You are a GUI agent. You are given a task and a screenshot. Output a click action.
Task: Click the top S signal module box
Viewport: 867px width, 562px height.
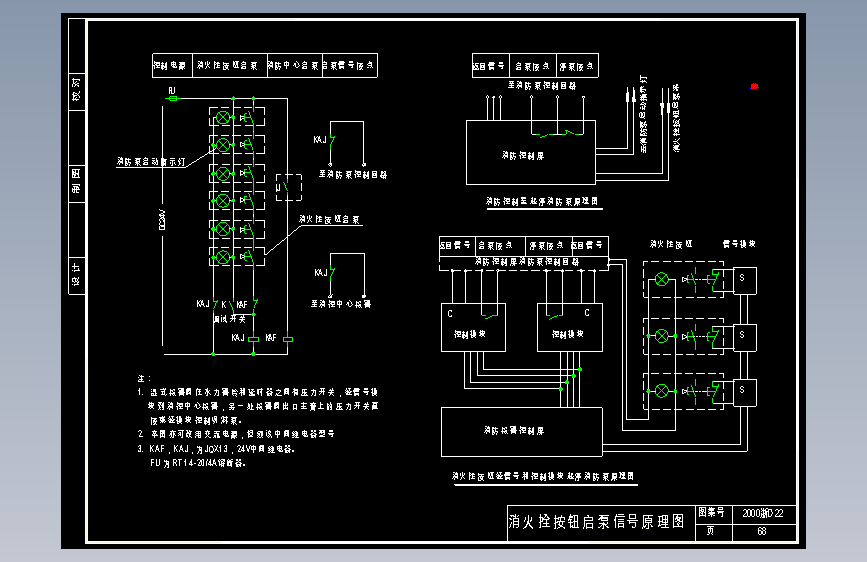745,281
